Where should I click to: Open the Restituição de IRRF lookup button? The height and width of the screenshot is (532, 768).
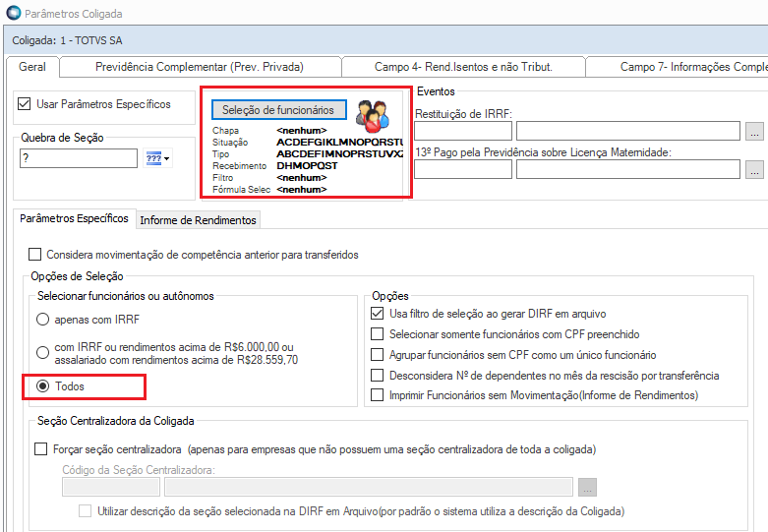[754, 131]
